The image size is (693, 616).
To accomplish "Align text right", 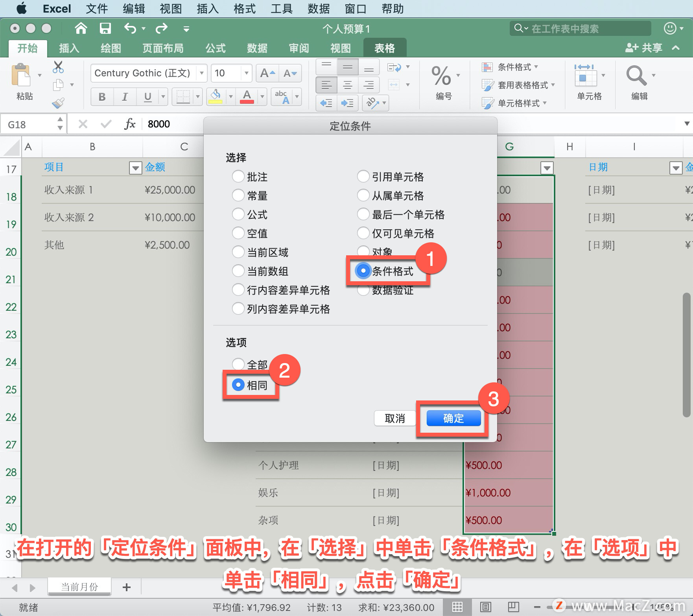I will click(x=369, y=85).
